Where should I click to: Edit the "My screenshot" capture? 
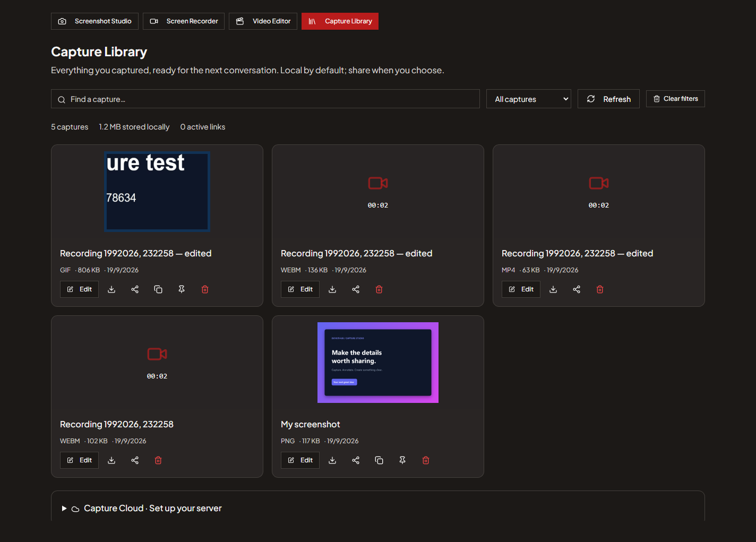click(300, 460)
